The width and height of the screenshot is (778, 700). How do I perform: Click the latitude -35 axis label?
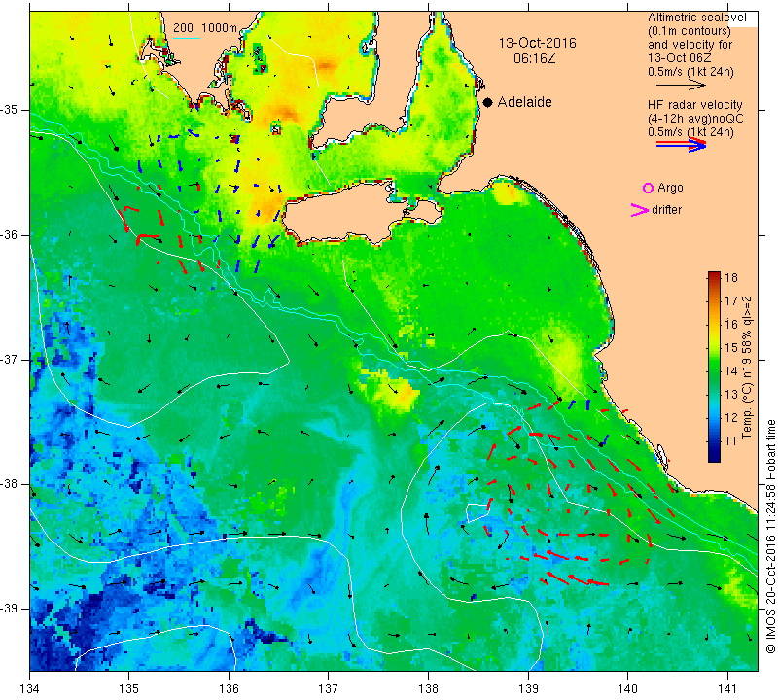tap(9, 110)
